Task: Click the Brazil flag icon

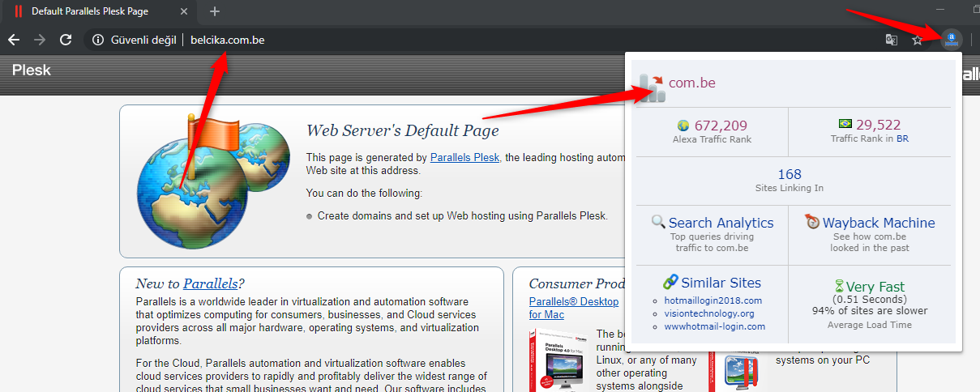Action: coord(845,124)
